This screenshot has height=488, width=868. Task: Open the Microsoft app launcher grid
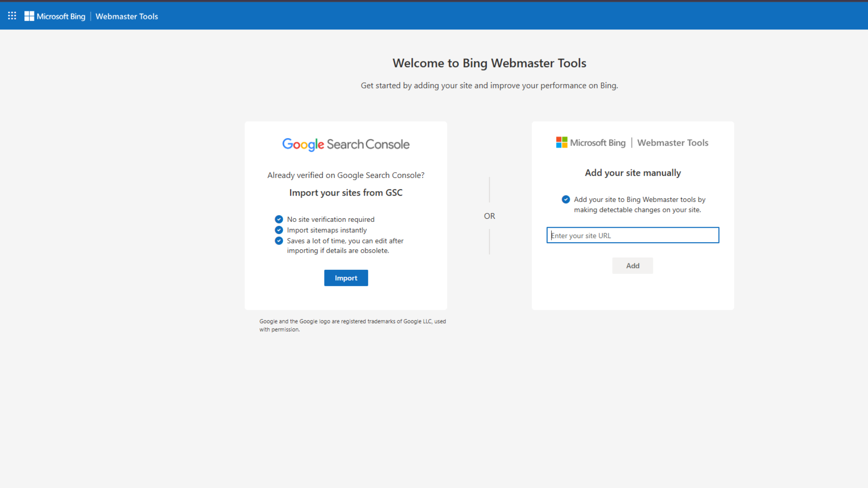(x=12, y=15)
